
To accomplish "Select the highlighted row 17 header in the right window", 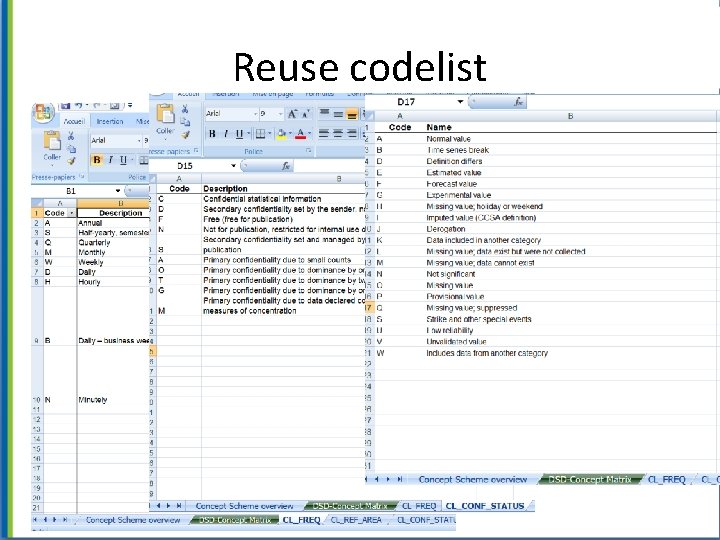I will [x=369, y=308].
